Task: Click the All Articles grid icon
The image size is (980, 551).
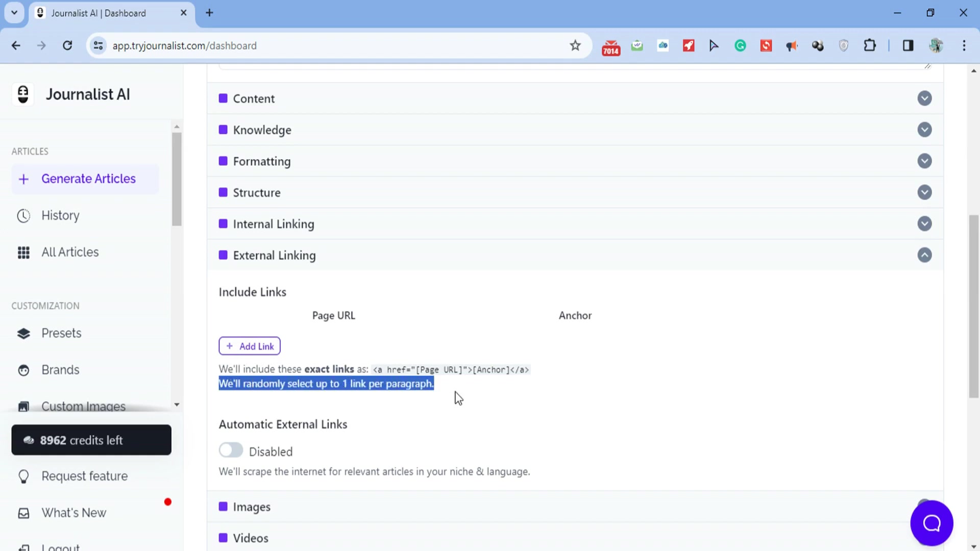Action: pos(23,253)
